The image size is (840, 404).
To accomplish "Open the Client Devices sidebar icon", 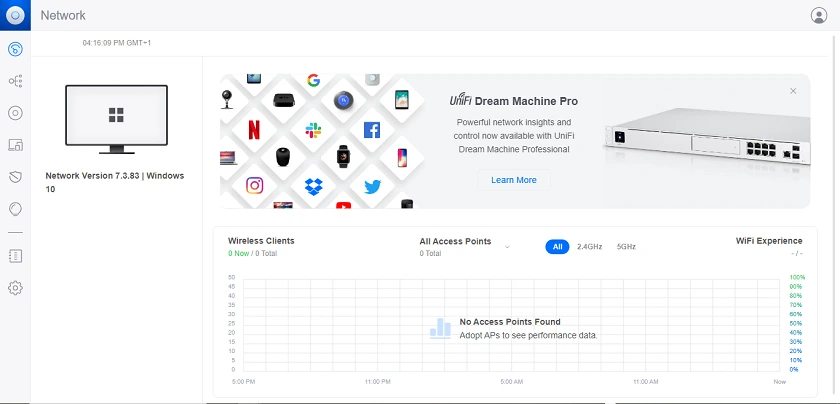I will pos(15,145).
